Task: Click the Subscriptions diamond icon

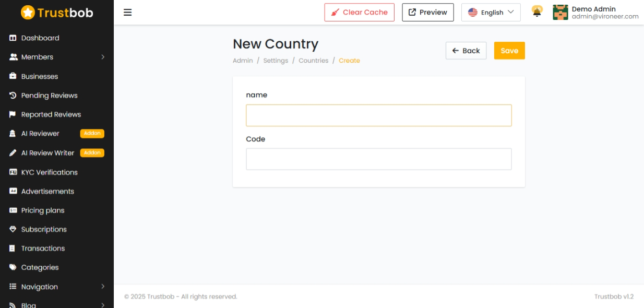Action: click(13, 229)
